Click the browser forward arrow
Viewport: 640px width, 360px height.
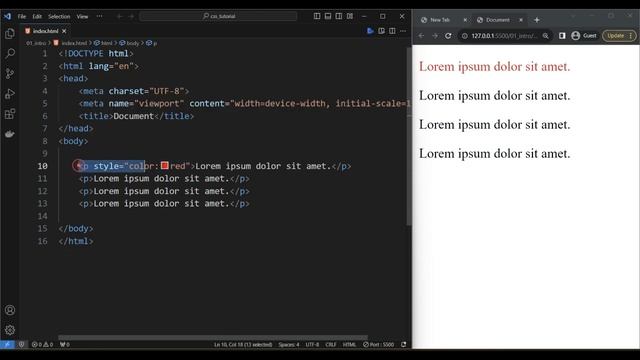point(435,36)
